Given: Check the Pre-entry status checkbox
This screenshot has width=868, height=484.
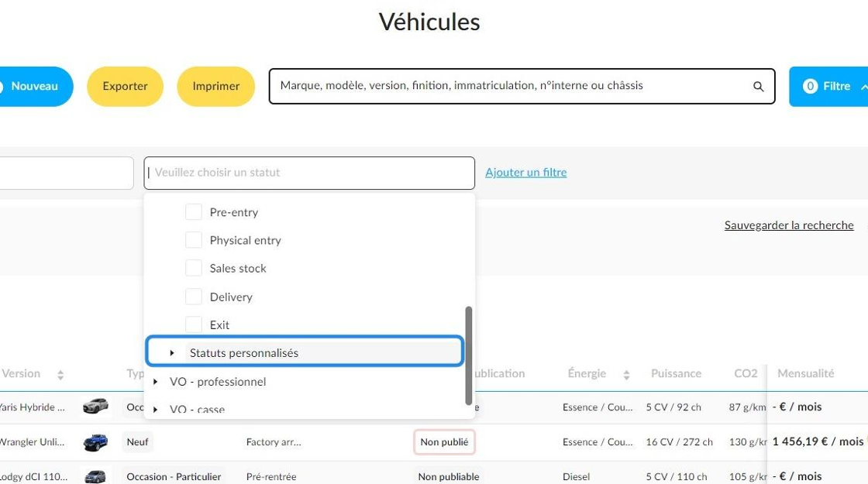Looking at the screenshot, I should coord(193,212).
